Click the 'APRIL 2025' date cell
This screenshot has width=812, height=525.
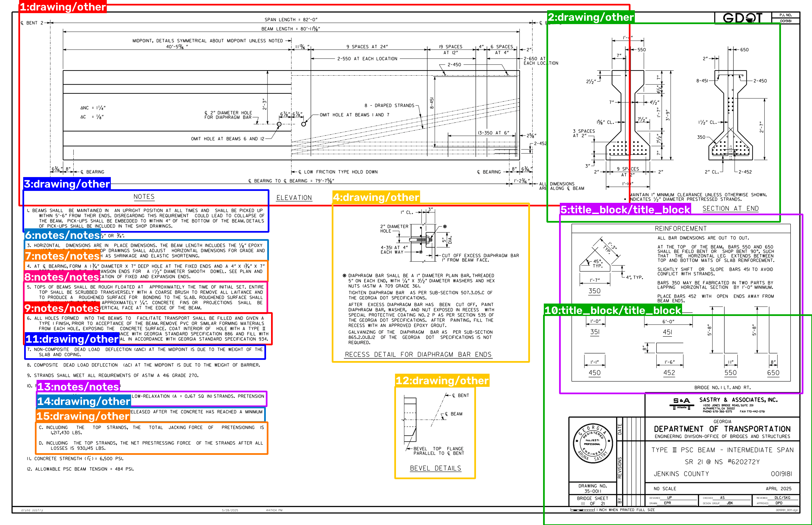[779, 488]
